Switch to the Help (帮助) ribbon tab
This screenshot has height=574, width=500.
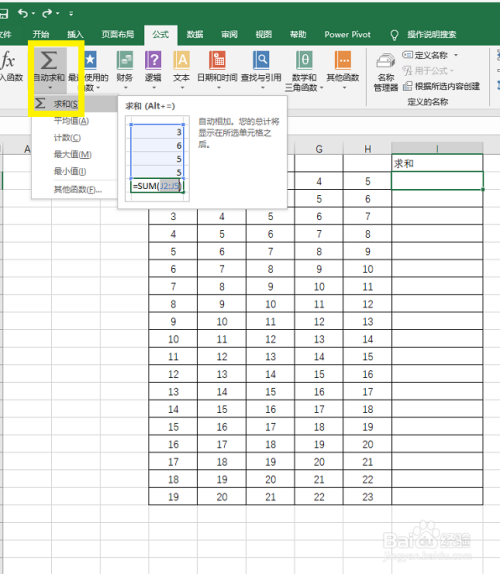point(298,35)
